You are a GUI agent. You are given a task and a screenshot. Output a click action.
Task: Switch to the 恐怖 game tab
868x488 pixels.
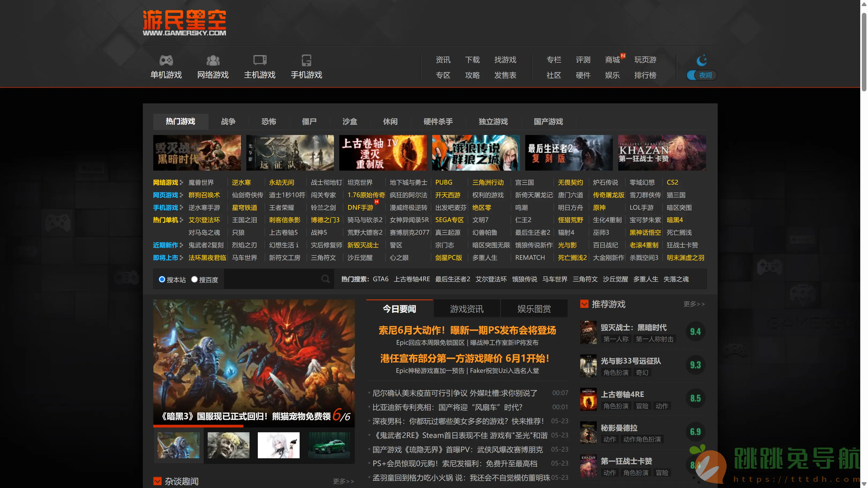[269, 122]
